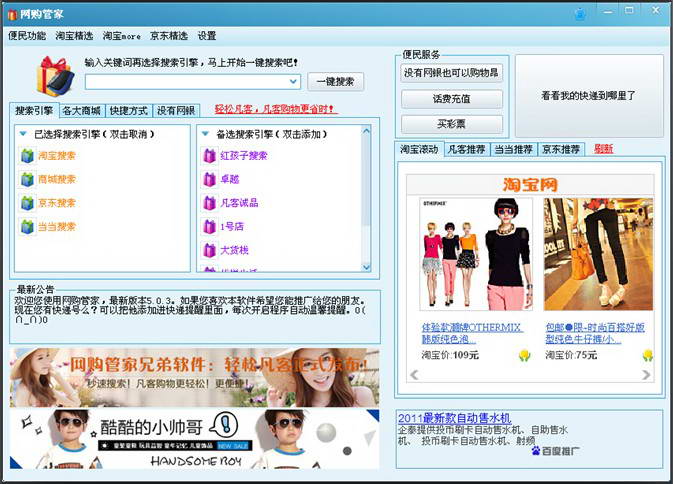The image size is (673, 484).
Task: Select the 凡客诚品 text entry
Action: pyautogui.click(x=239, y=203)
